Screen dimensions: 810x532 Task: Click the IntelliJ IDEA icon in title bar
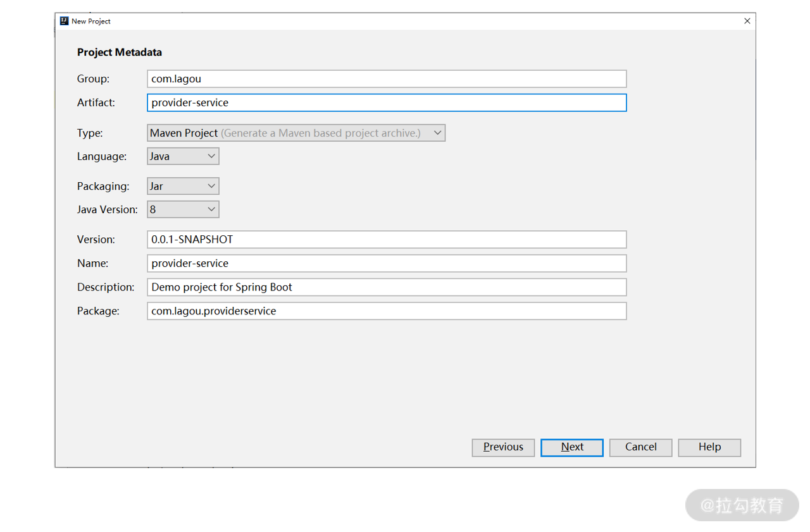tap(64, 21)
